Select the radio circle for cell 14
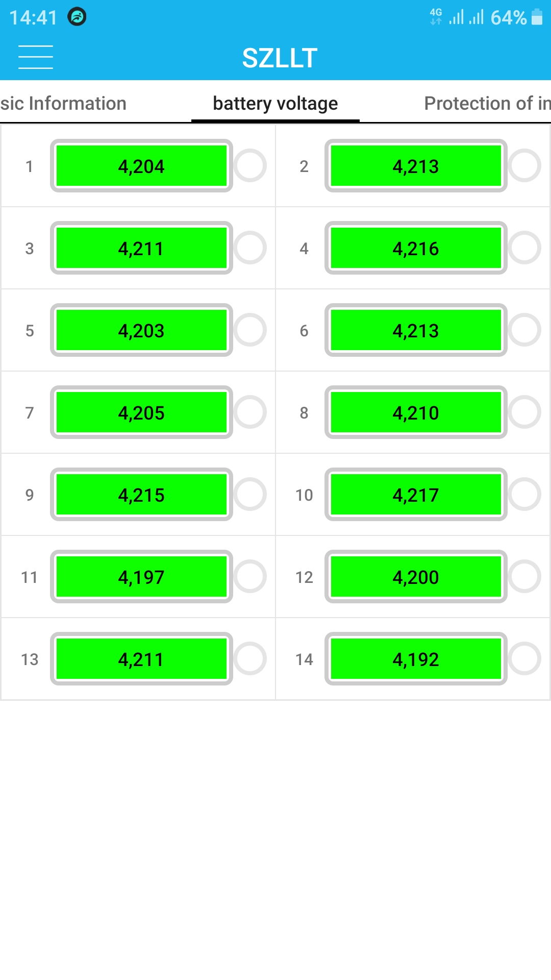The image size is (551, 980). 524,659
